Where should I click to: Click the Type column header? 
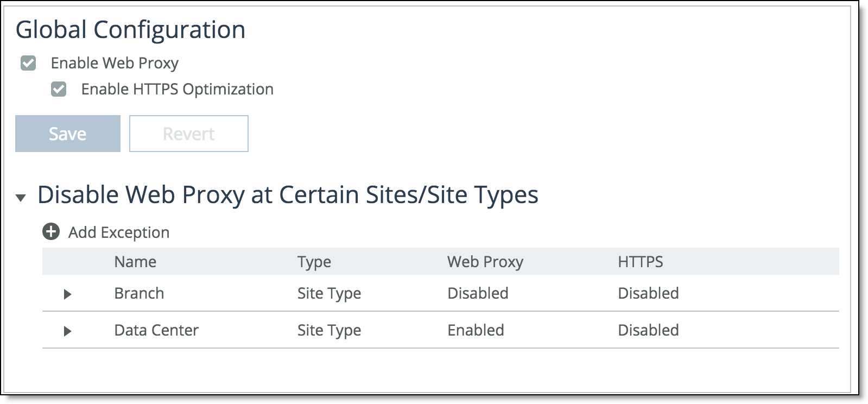(314, 262)
